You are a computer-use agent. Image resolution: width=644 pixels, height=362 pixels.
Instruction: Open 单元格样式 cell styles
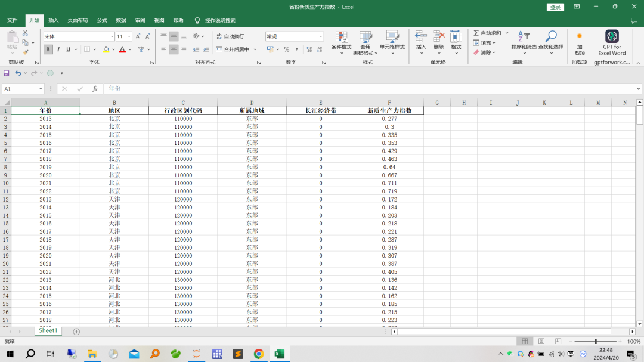[x=392, y=43]
